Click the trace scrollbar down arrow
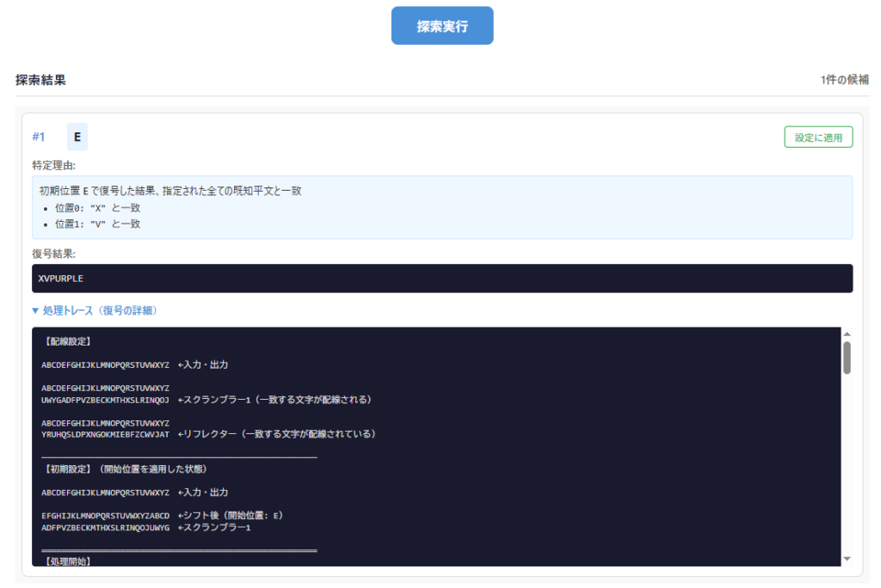The height and width of the screenshot is (588, 881). (847, 559)
